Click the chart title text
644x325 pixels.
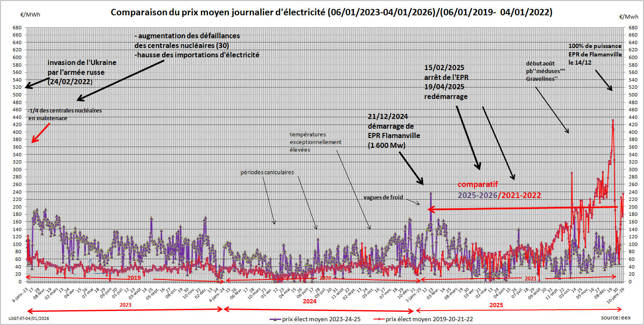(331, 13)
